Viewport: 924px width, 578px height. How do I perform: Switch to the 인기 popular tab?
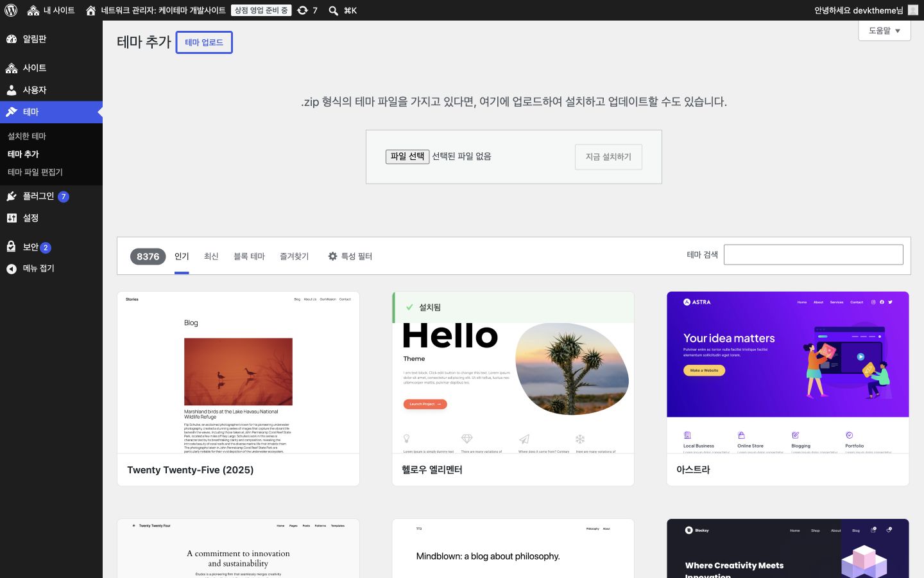click(182, 256)
